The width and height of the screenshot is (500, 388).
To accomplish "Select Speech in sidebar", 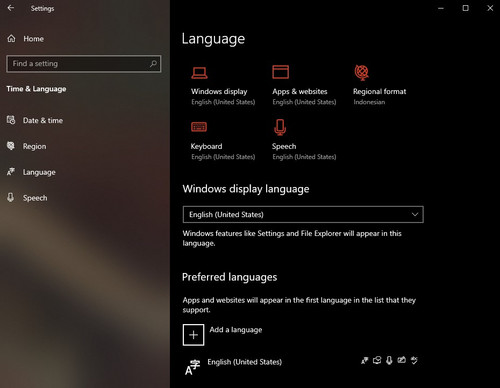I will 35,198.
